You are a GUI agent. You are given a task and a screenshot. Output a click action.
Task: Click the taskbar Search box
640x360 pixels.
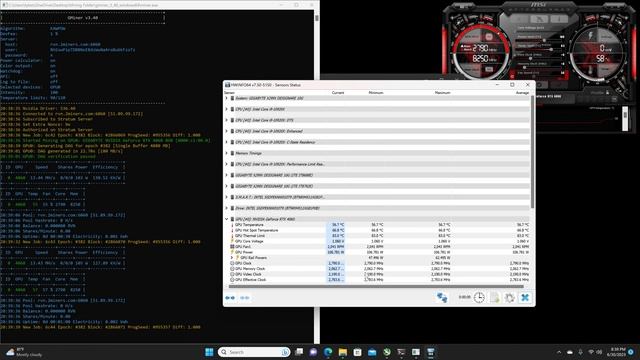point(254,352)
